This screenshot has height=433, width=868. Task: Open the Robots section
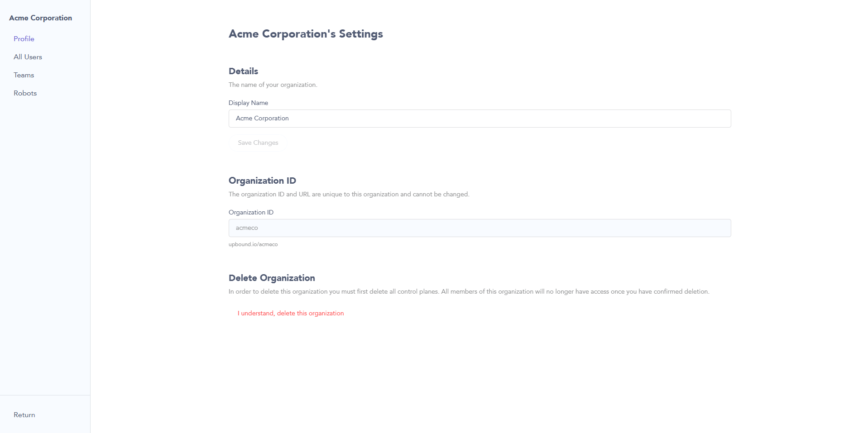point(25,93)
